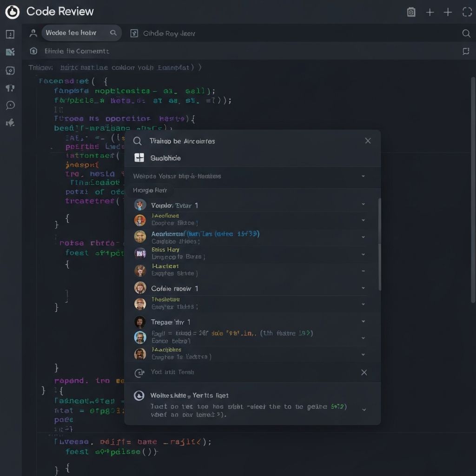Select the "Sualbhide" entry in the popup

(x=165, y=158)
